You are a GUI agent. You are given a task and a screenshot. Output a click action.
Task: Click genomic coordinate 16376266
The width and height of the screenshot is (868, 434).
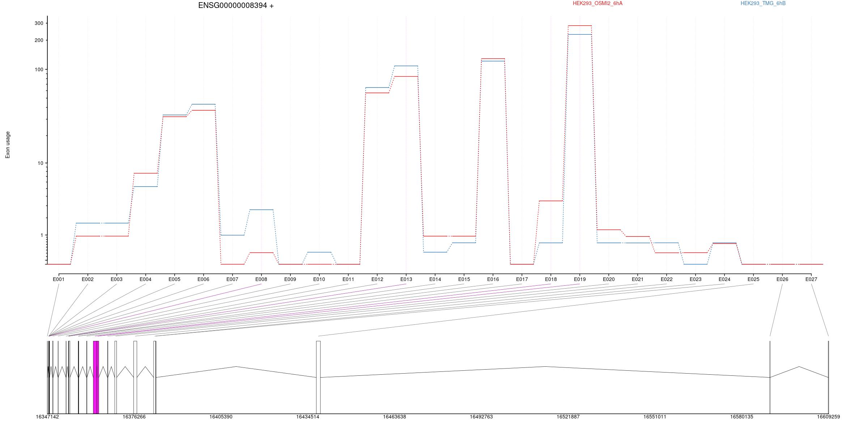tap(134, 417)
